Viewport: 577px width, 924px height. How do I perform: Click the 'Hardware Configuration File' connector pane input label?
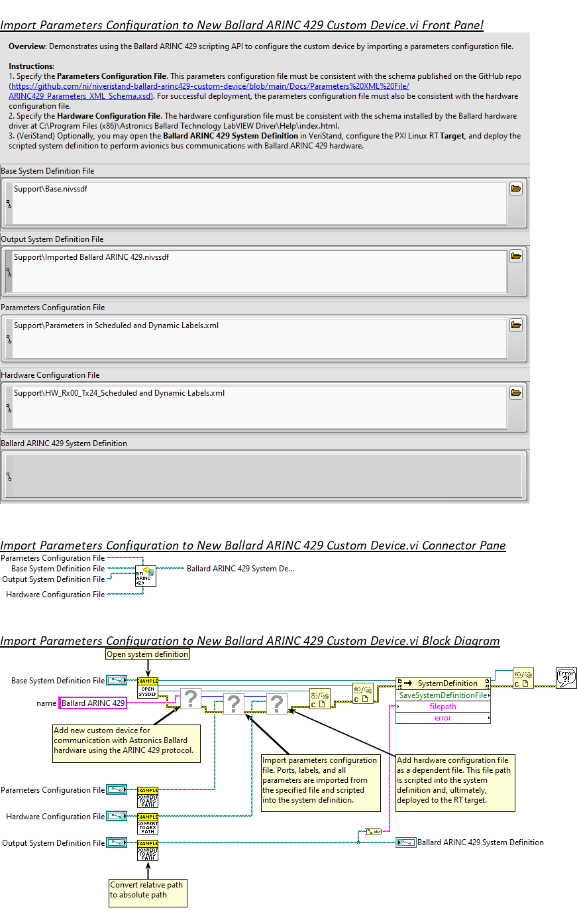55,595
